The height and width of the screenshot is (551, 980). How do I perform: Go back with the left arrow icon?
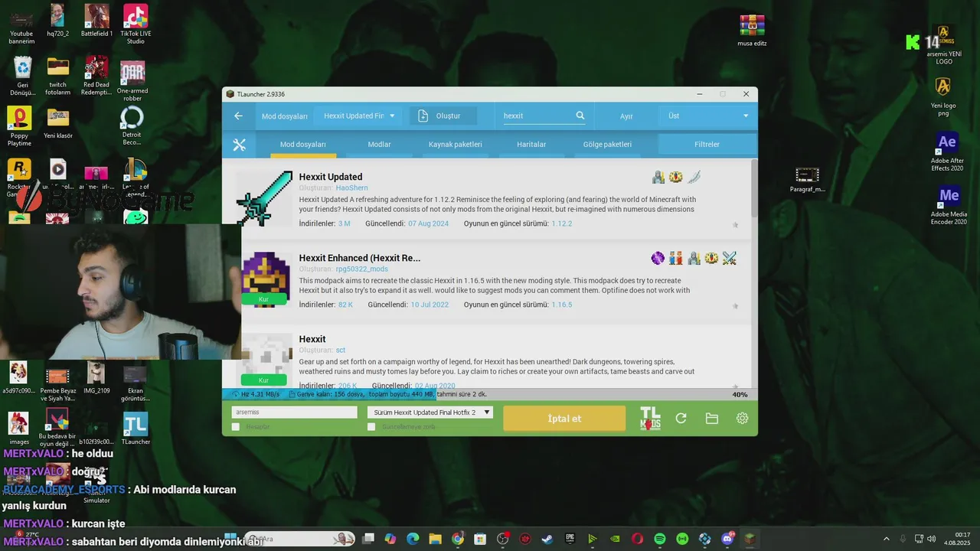pyautogui.click(x=238, y=116)
